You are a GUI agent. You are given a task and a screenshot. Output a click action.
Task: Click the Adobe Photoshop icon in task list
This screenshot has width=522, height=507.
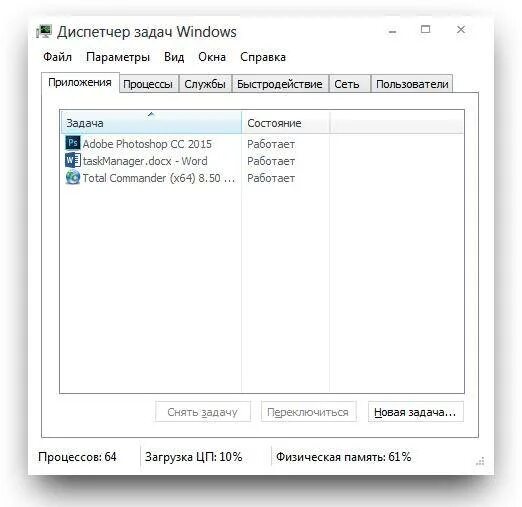click(72, 143)
